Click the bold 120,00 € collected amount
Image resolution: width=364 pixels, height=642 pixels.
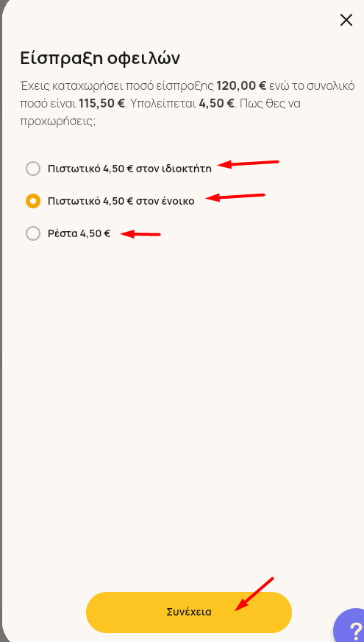tap(241, 86)
